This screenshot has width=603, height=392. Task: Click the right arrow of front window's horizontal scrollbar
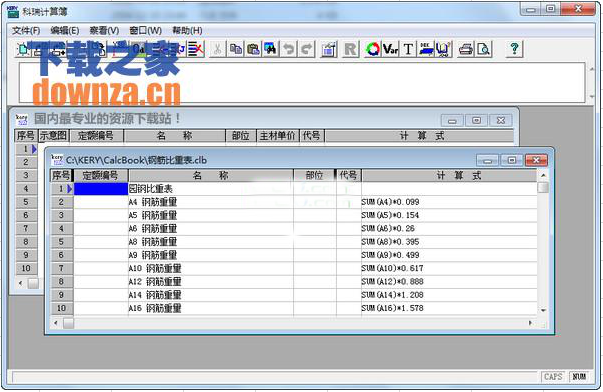coord(531,323)
